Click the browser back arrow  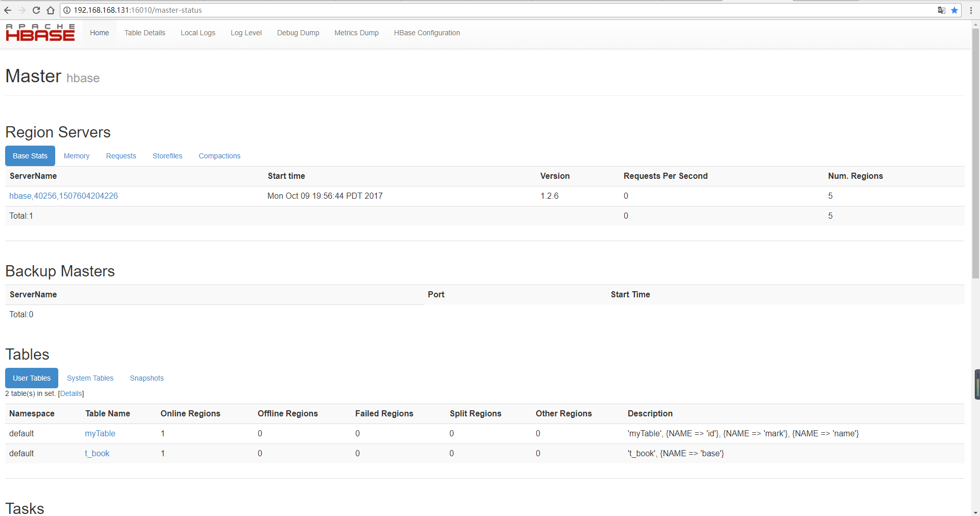click(8, 10)
